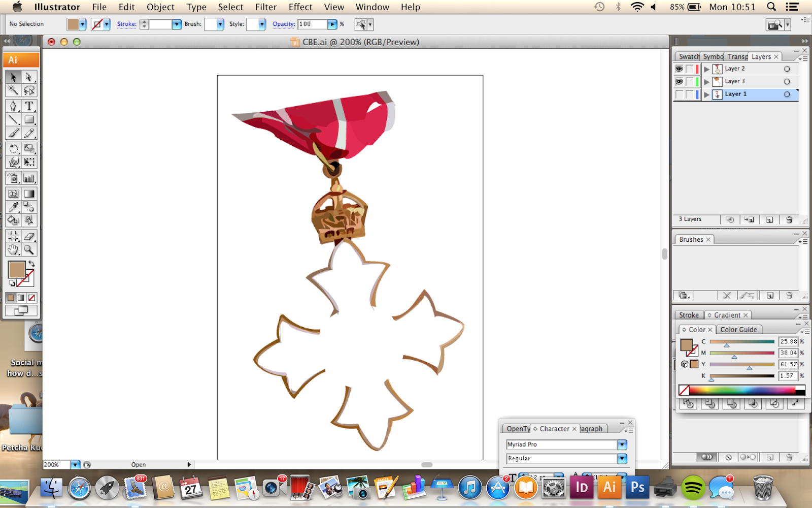
Task: Click the screen mode button in toolbox
Action: click(21, 311)
